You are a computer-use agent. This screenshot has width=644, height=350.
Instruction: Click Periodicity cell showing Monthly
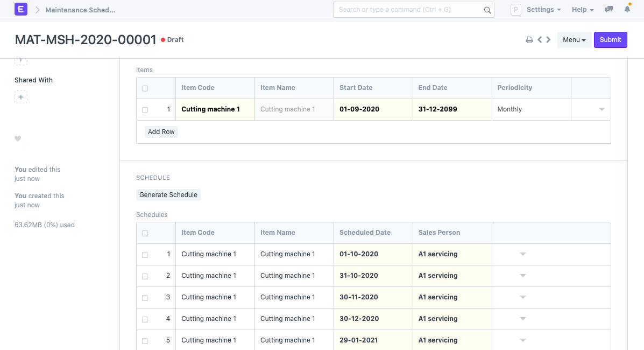click(532, 109)
